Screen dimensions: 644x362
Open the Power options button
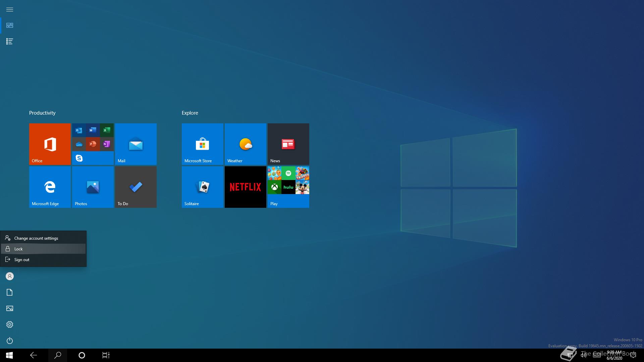[x=10, y=341]
